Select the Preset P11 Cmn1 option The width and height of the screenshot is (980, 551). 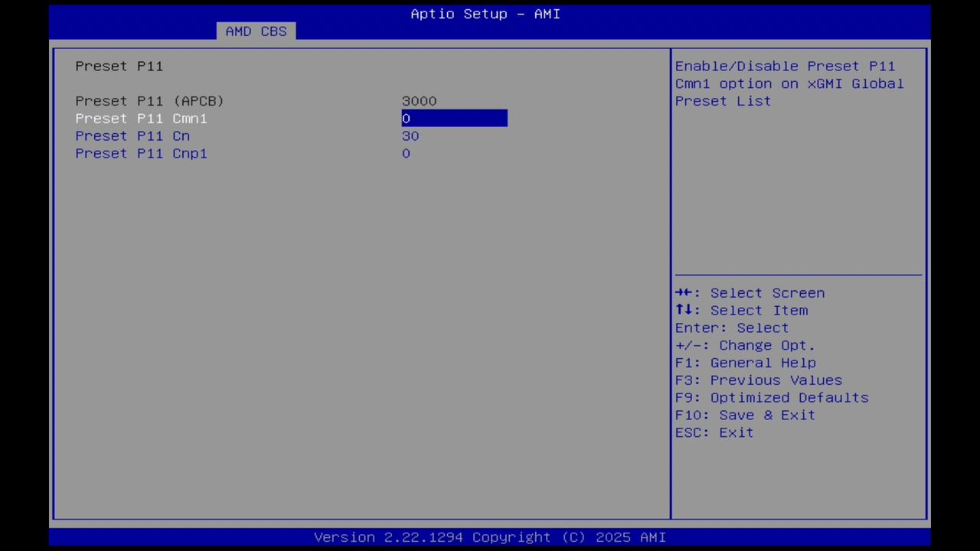click(x=141, y=118)
